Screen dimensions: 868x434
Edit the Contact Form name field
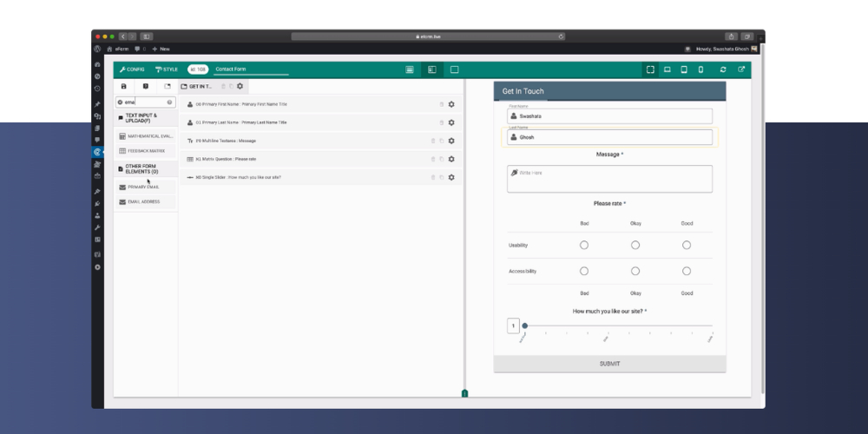252,69
